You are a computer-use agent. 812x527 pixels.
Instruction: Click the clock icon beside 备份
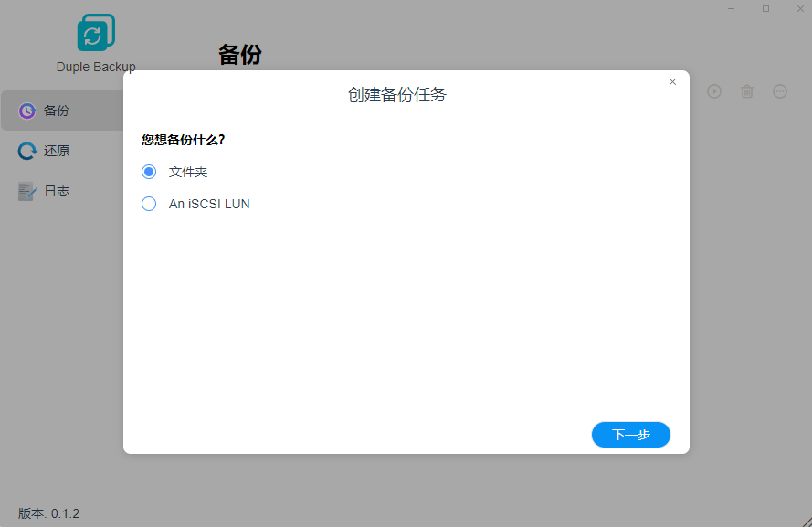[x=27, y=111]
